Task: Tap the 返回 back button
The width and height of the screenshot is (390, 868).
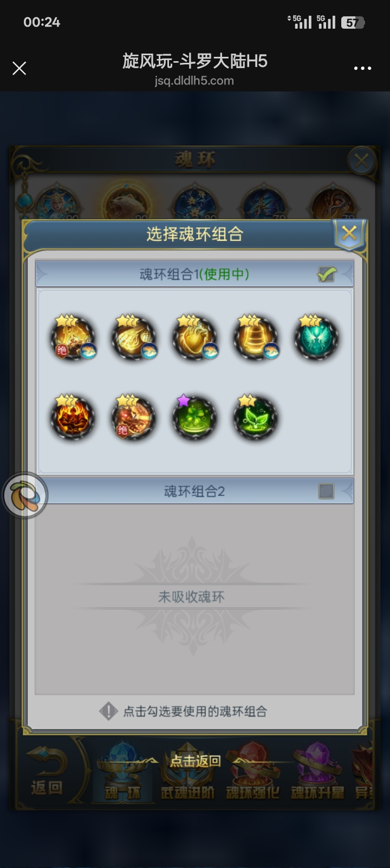Action: click(x=47, y=772)
